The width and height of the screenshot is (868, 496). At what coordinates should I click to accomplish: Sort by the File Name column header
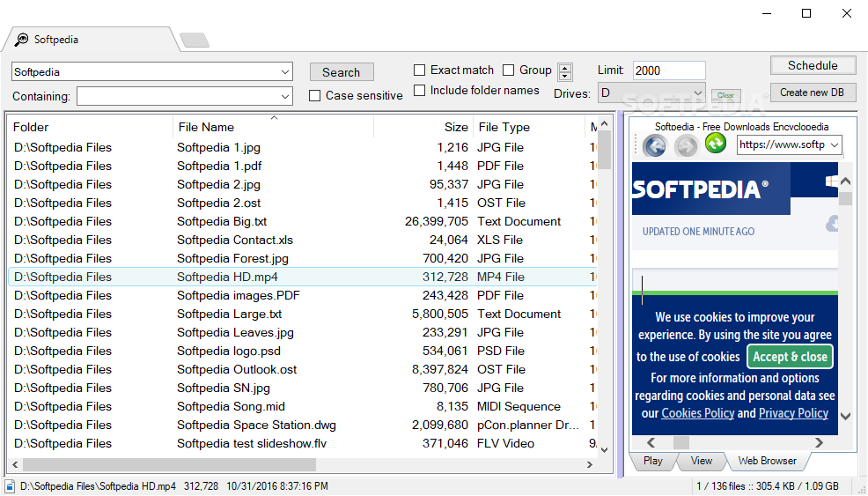point(274,127)
